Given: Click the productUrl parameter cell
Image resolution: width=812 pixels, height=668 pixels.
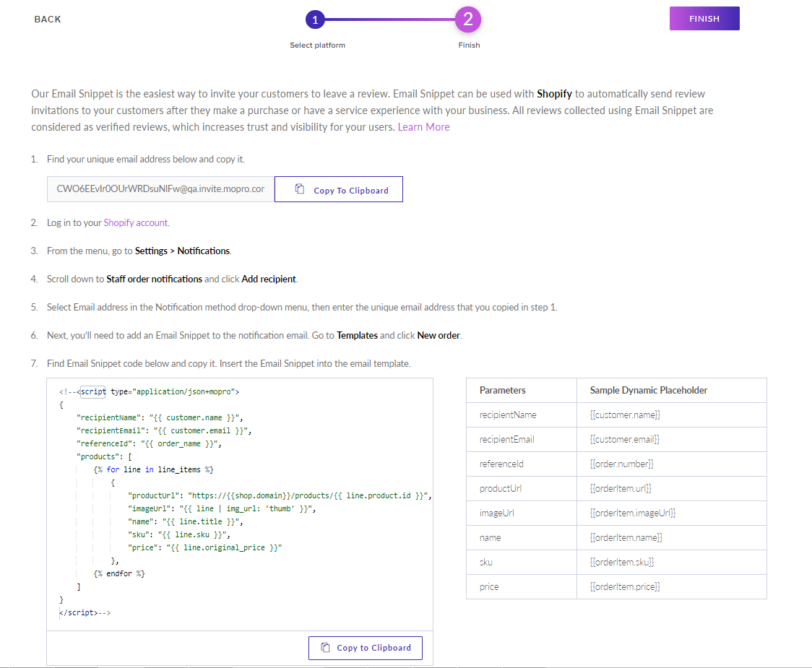Looking at the screenshot, I should (522, 488).
